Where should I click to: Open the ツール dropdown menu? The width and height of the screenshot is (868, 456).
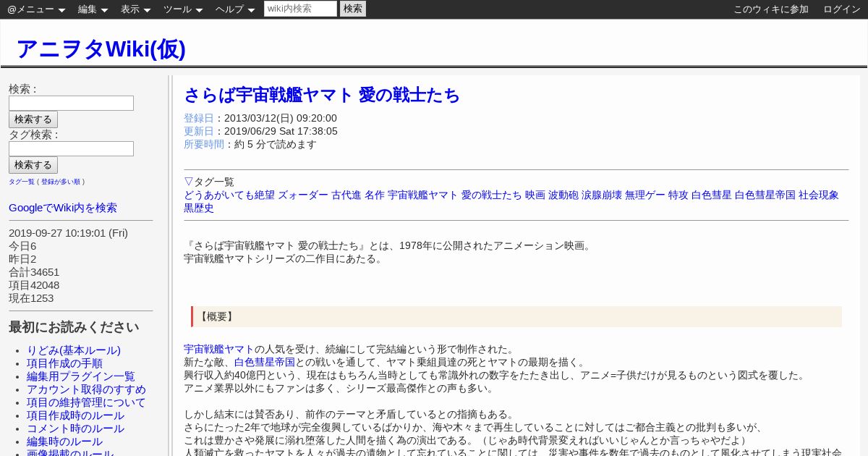(184, 9)
